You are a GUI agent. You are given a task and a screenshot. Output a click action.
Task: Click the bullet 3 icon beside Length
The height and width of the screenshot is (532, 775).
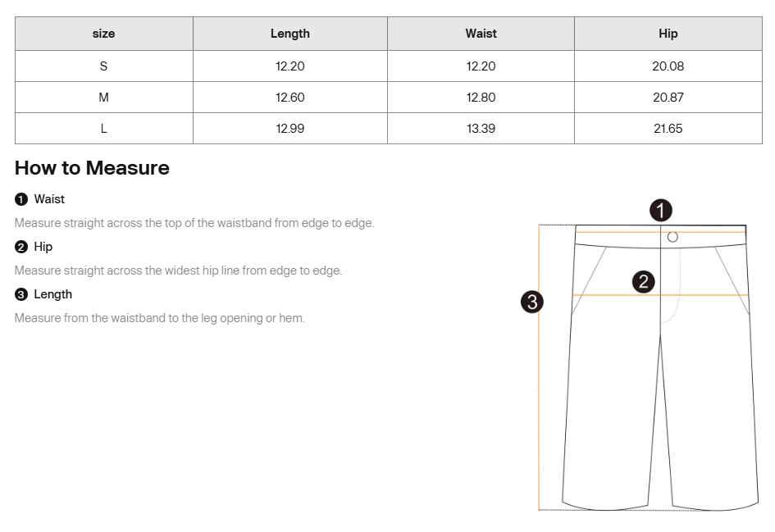[21, 294]
